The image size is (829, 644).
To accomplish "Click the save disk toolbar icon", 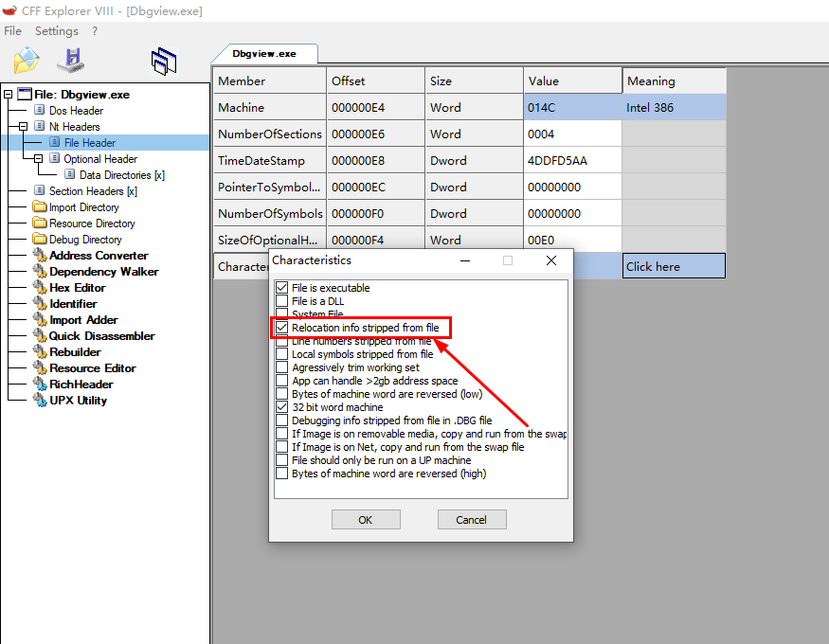I will 71,61.
